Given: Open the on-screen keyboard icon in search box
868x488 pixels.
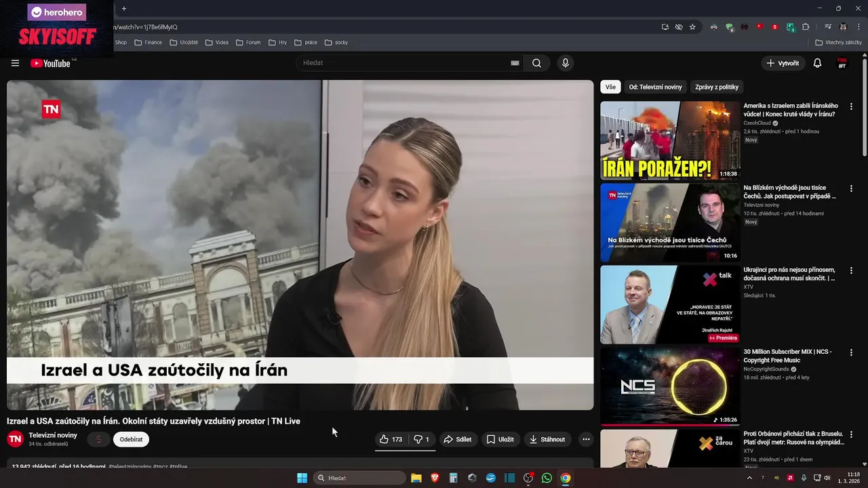Looking at the screenshot, I should [515, 63].
